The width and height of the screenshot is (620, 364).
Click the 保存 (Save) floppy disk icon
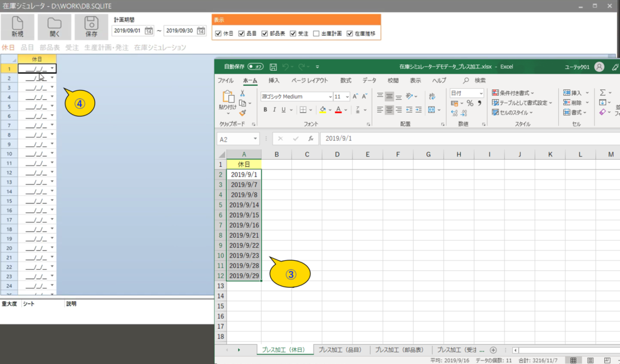pyautogui.click(x=91, y=27)
